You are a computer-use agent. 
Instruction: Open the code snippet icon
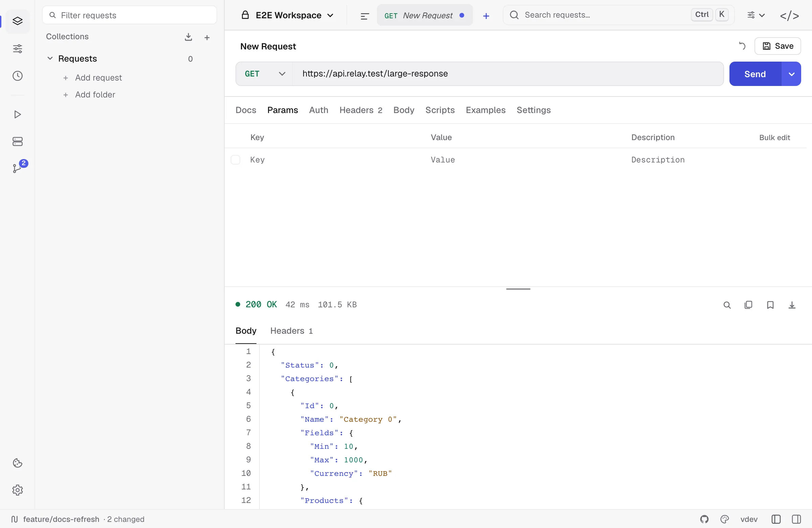pyautogui.click(x=789, y=16)
